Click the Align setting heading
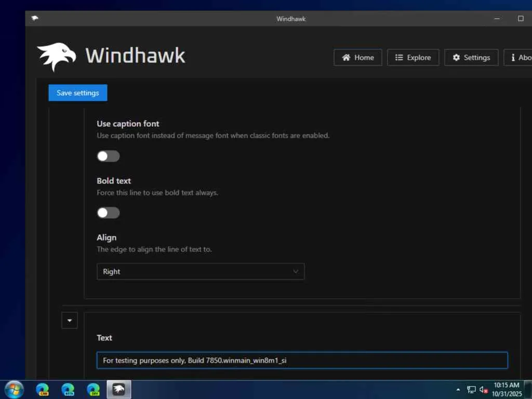This screenshot has width=532, height=399. point(107,237)
